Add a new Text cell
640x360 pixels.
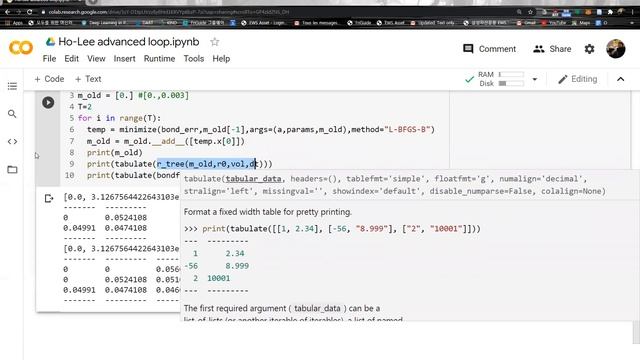(x=88, y=79)
